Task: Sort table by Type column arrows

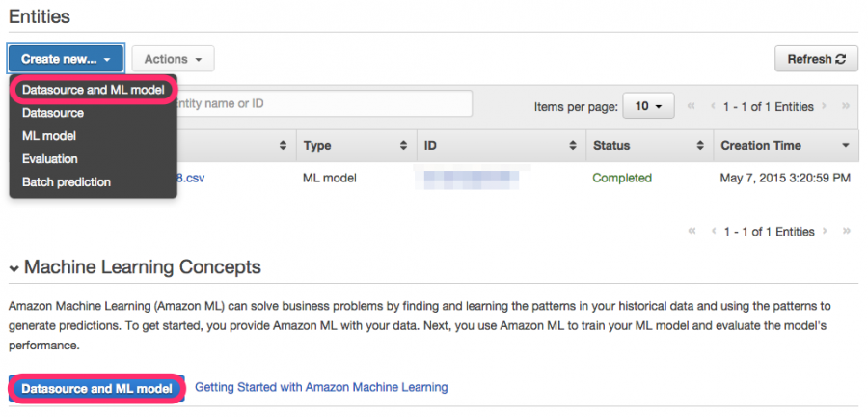Action: tap(403, 146)
